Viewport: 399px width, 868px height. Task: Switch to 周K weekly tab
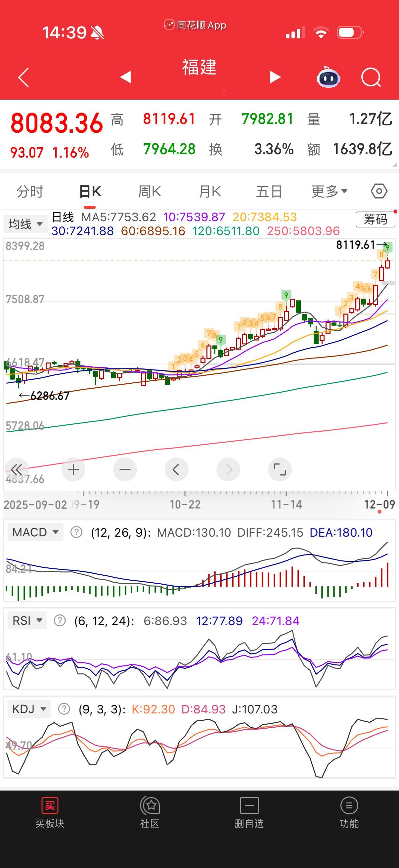(x=150, y=191)
